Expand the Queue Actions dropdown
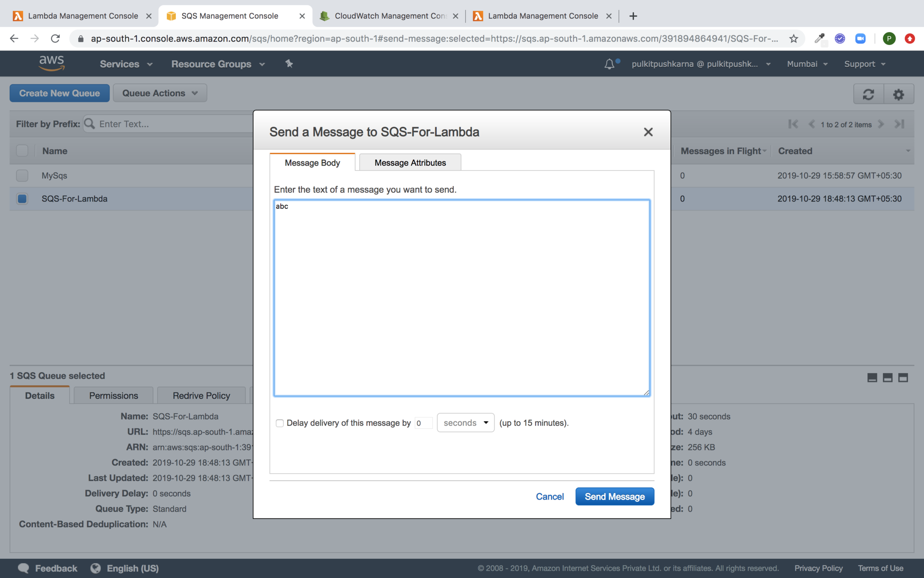924x578 pixels. (x=160, y=93)
